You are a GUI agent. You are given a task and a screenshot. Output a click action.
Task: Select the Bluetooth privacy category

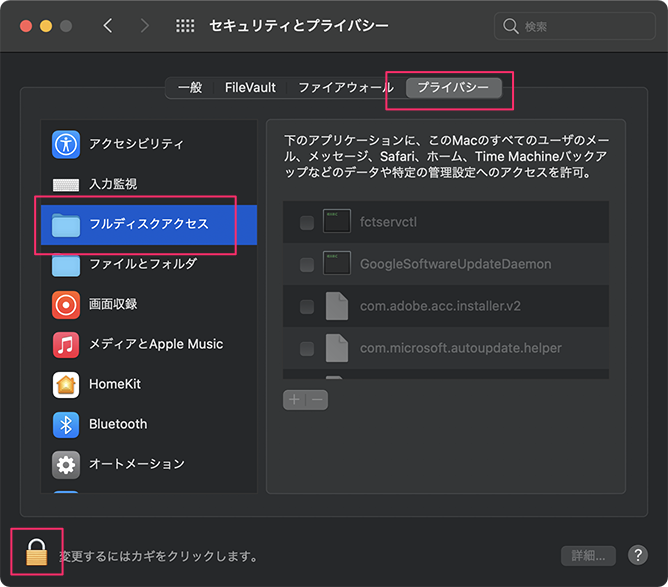(117, 424)
